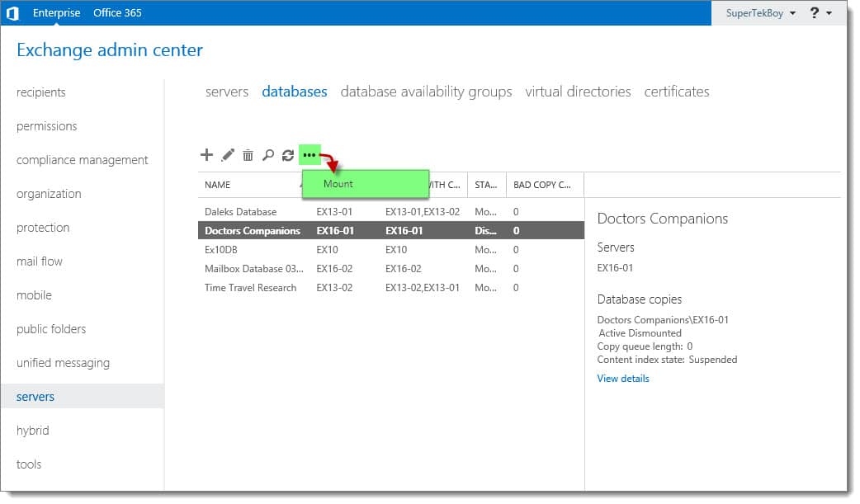Select Mount from the context menu
Screen dimensions: 860x504
click(x=338, y=183)
